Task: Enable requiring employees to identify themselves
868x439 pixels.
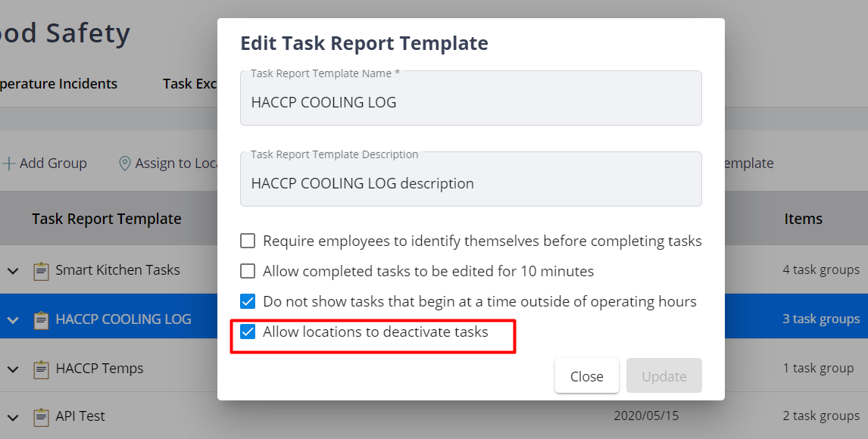Action: point(248,241)
